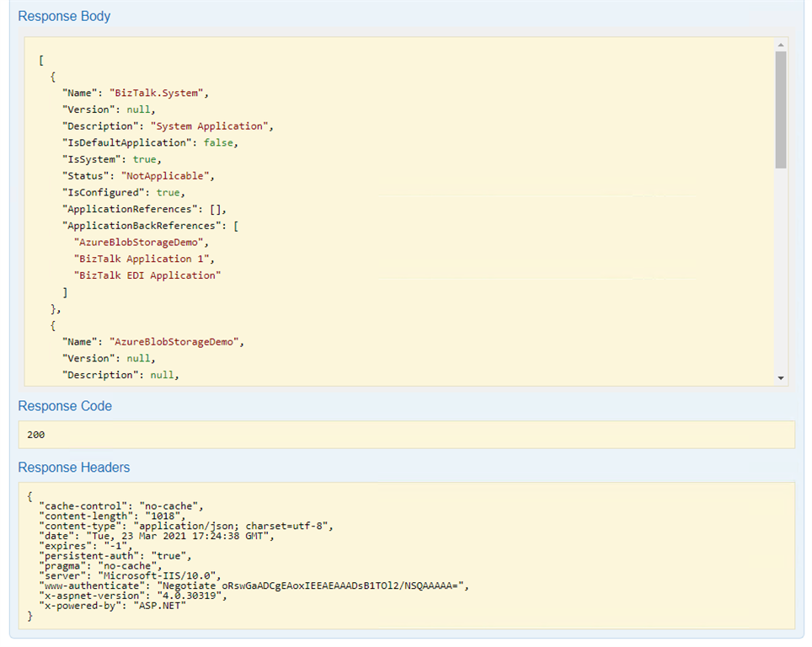The height and width of the screenshot is (647, 812).
Task: Select the 200 response code text
Action: (x=35, y=435)
